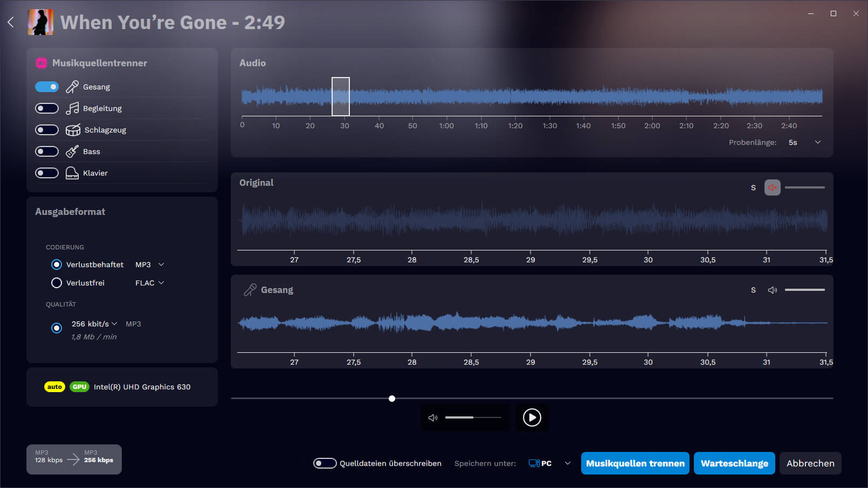Toggle Quelldateien überschreiben
Image resolution: width=868 pixels, height=488 pixels.
[325, 463]
